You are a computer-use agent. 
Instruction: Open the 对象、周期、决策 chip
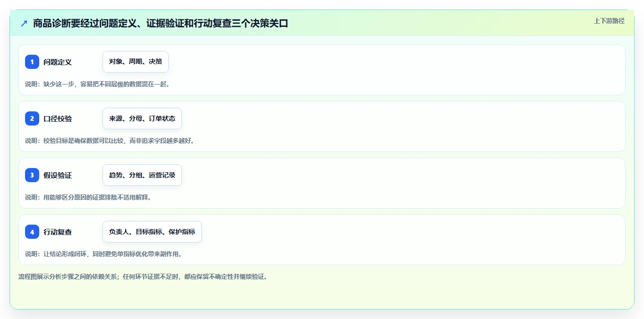136,62
